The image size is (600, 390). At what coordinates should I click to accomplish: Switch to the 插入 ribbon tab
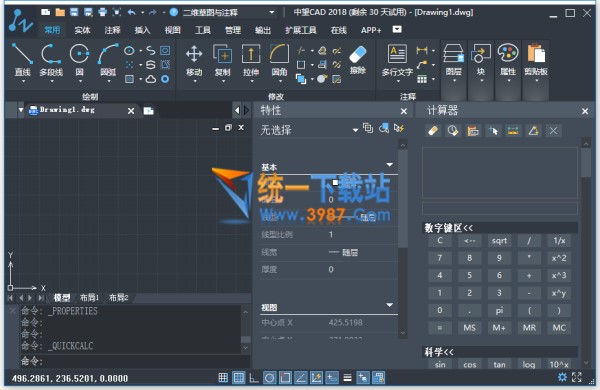click(x=142, y=30)
